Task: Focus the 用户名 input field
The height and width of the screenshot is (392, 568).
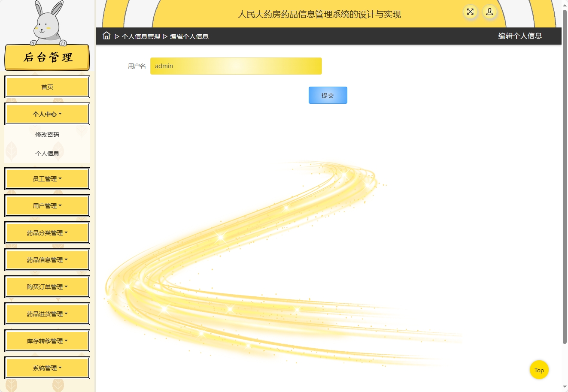Action: tap(236, 66)
